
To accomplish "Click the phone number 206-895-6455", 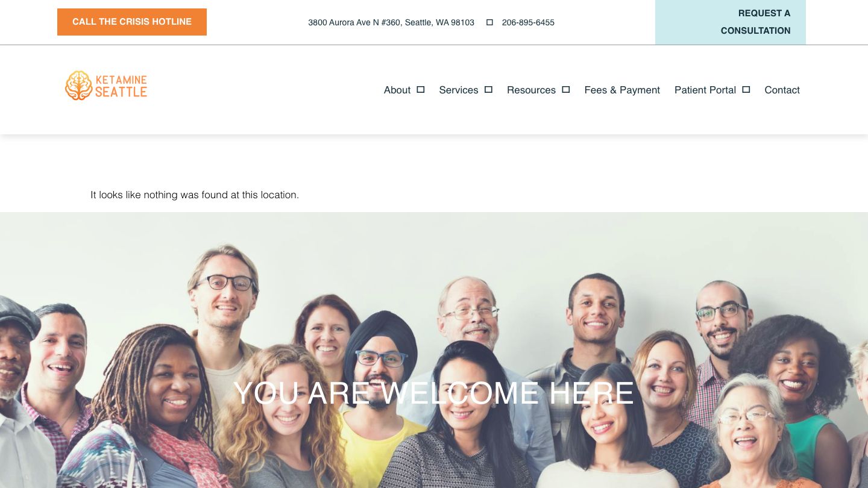I will pyautogui.click(x=528, y=22).
